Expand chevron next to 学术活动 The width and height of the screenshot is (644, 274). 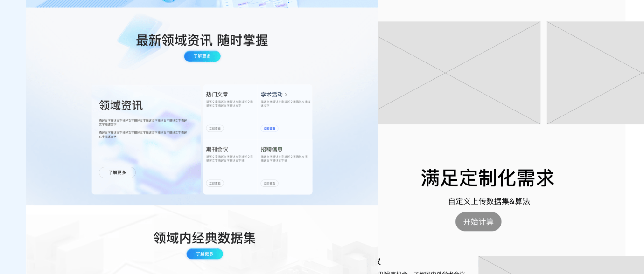click(286, 95)
